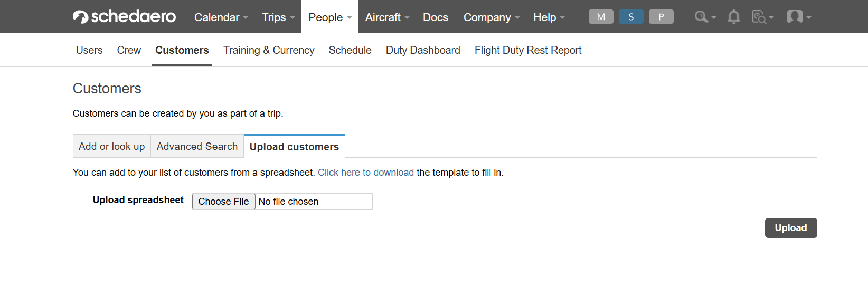Switch to the Advanced Search tab

tap(197, 146)
